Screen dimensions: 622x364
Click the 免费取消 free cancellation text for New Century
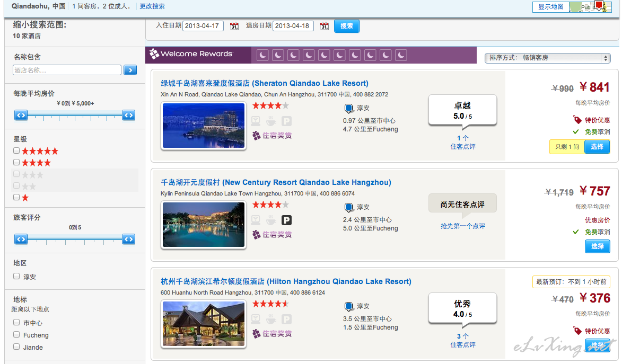[598, 232]
